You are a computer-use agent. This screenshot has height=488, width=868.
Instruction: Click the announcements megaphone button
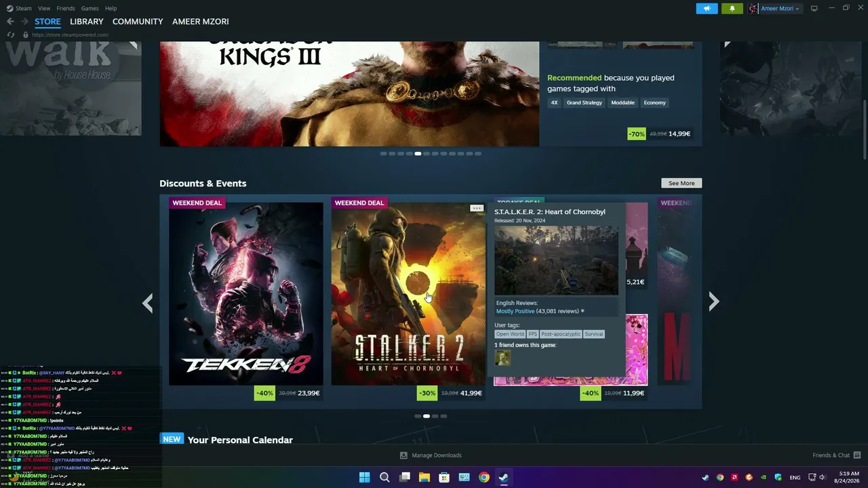point(707,8)
